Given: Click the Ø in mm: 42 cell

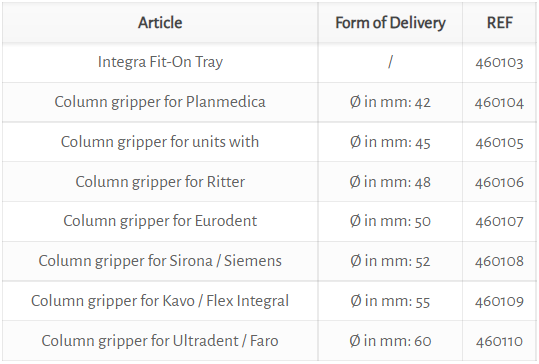Looking at the screenshot, I should pos(390,102).
